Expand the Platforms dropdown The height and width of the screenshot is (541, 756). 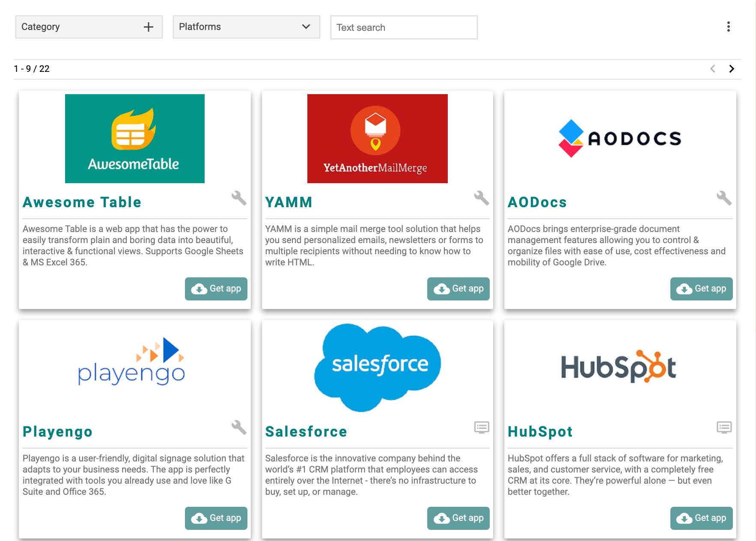pyautogui.click(x=247, y=27)
